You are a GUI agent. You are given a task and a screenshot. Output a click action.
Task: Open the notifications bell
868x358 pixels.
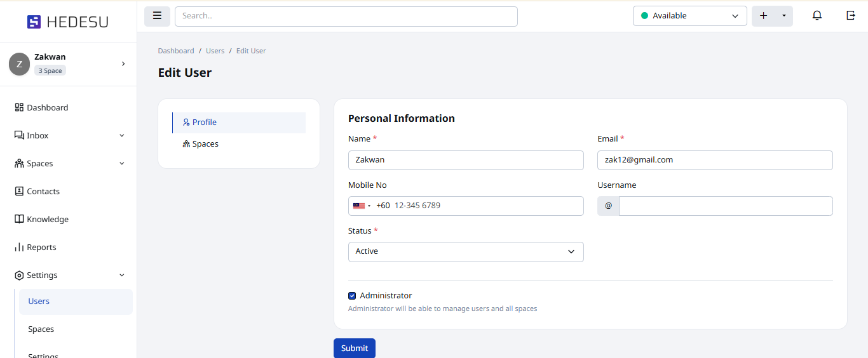817,16
